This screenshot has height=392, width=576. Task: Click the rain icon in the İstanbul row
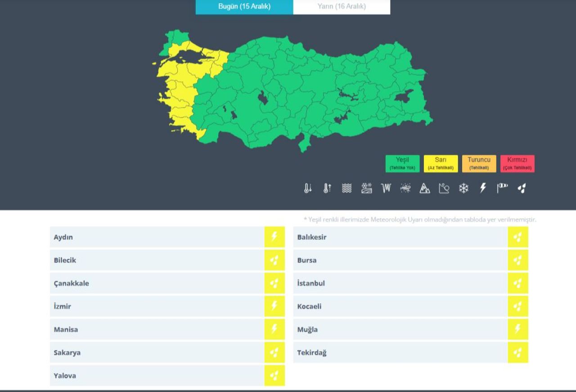click(518, 283)
